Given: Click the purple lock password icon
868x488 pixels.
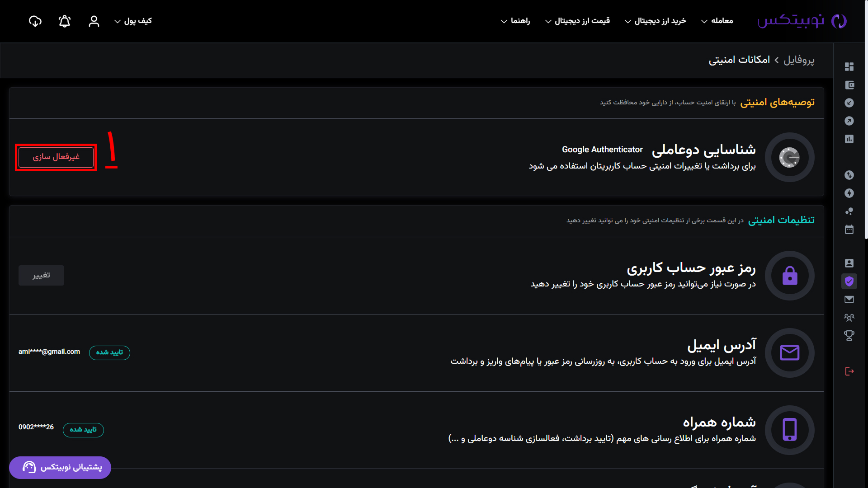Looking at the screenshot, I should 789,276.
